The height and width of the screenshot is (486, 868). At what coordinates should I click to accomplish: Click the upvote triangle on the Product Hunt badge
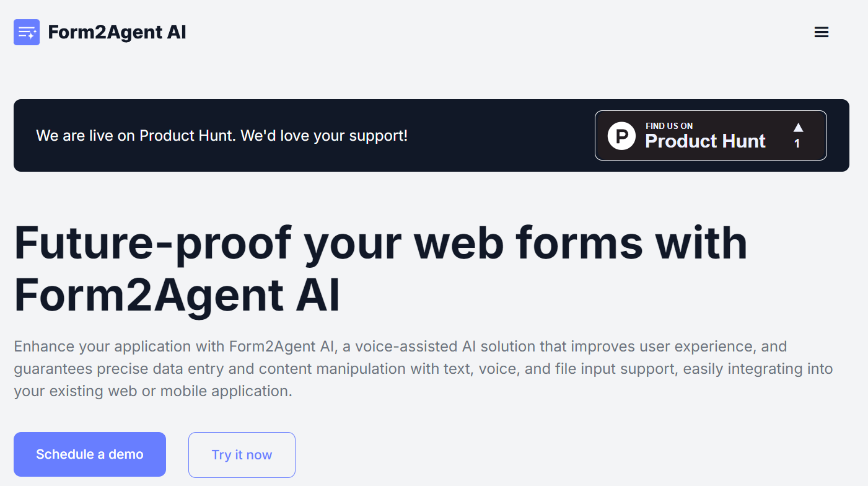[798, 128]
